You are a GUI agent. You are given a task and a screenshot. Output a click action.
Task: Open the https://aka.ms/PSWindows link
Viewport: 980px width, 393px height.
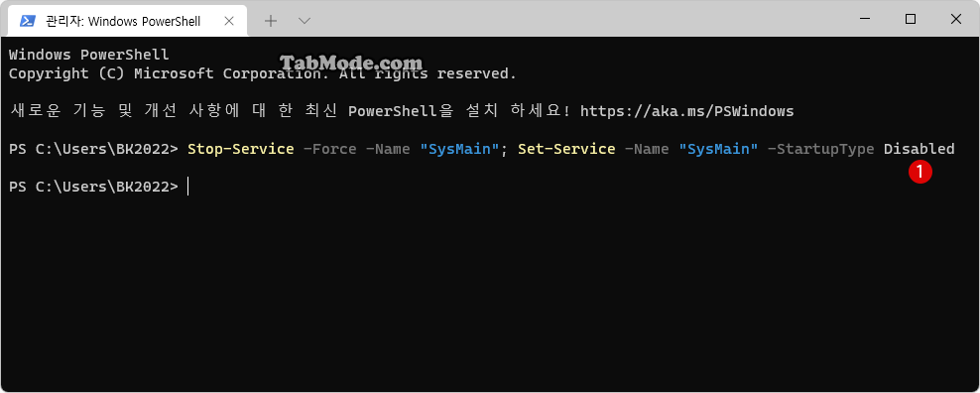click(686, 111)
